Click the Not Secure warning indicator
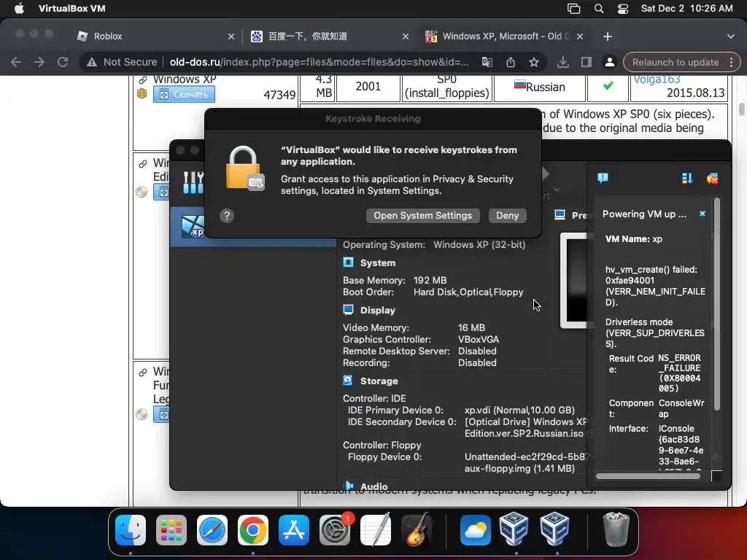Screen dimensions: 747x560 (x=122, y=63)
